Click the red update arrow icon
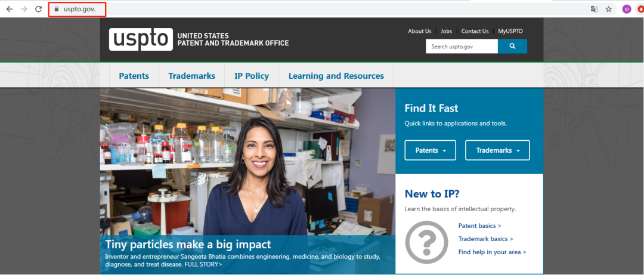This screenshot has width=644, height=275. point(640,9)
